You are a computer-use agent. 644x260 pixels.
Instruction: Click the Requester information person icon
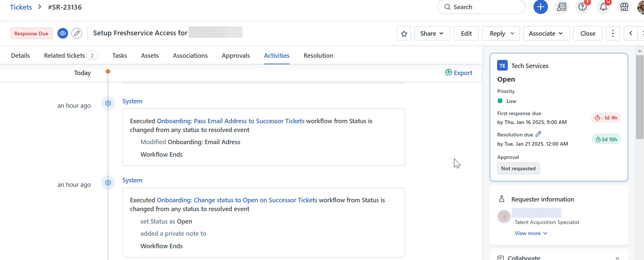[502, 199]
